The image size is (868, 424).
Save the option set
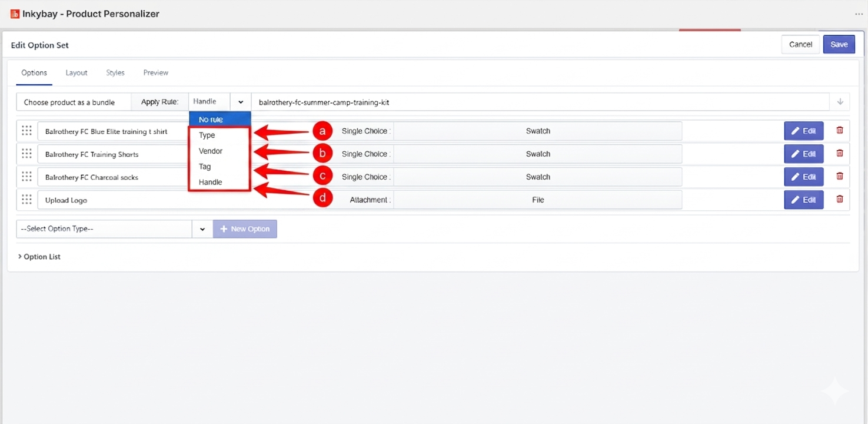pyautogui.click(x=839, y=44)
